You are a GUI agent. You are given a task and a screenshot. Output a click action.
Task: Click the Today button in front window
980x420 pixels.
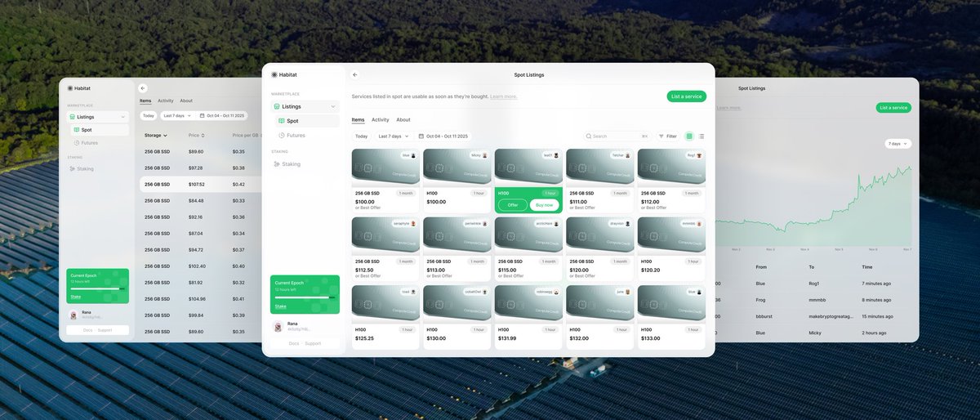(x=361, y=136)
